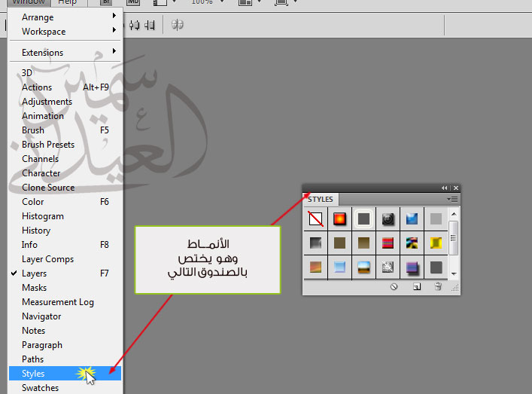Collapse the Styles panel with double-arrow icon
This screenshot has height=394, width=532.
click(445, 188)
